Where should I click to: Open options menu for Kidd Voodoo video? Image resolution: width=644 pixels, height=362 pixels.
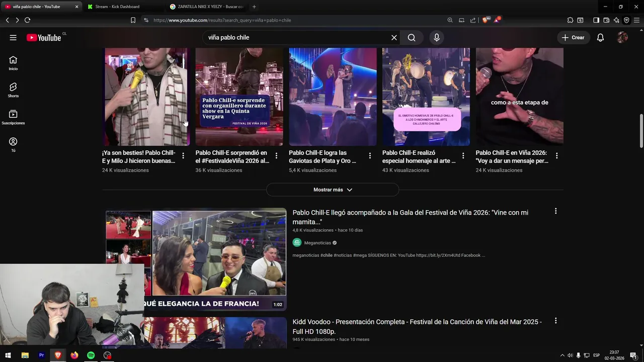point(555,320)
